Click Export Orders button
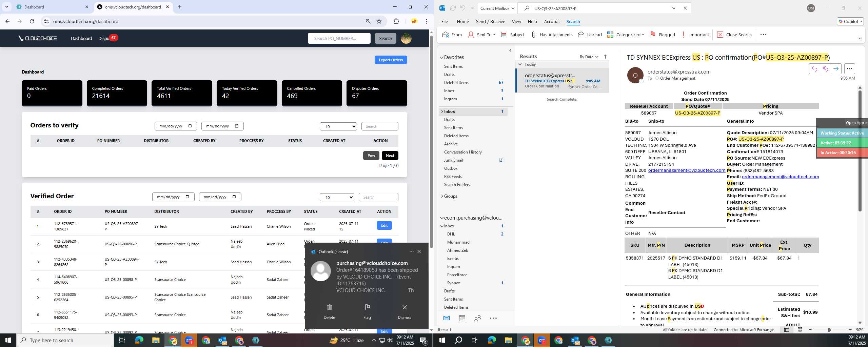The image size is (868, 347). [391, 60]
